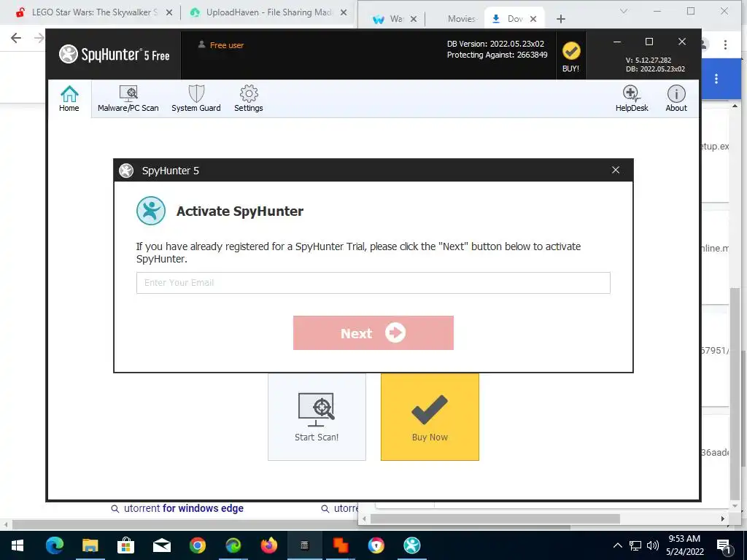Open the browser three-dot menu
Image resolution: width=747 pixels, height=560 pixels.
(x=725, y=44)
